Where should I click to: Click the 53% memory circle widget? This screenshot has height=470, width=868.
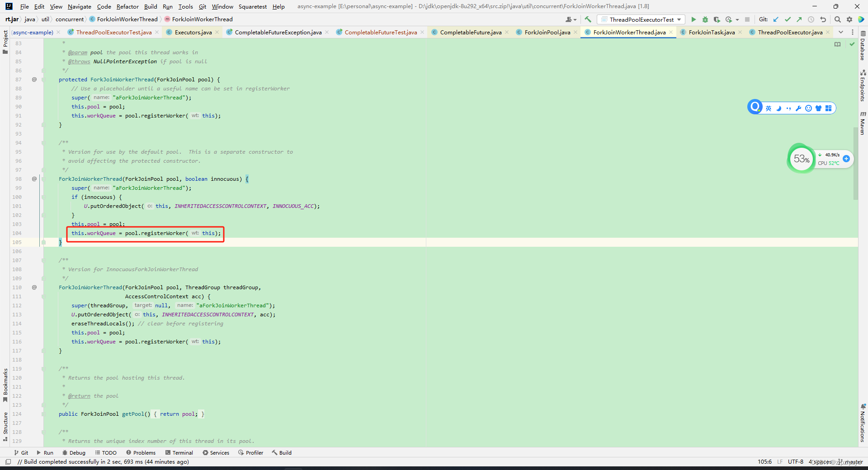point(802,159)
